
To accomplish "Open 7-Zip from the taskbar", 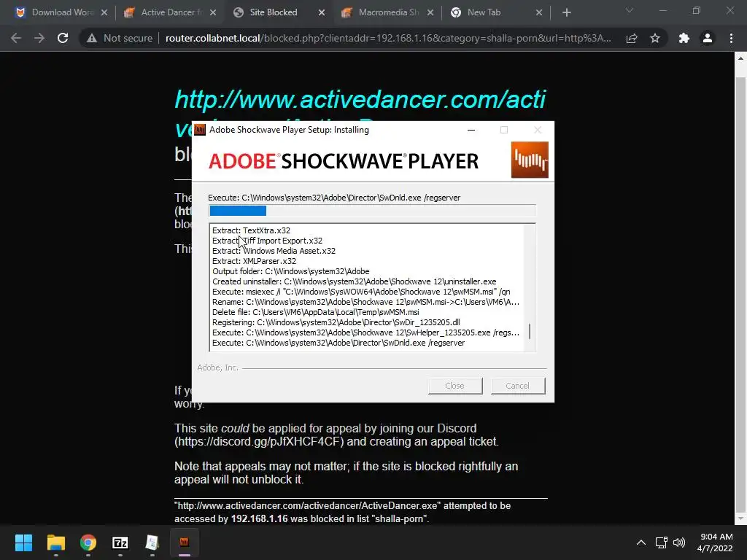I will pyautogui.click(x=120, y=542).
